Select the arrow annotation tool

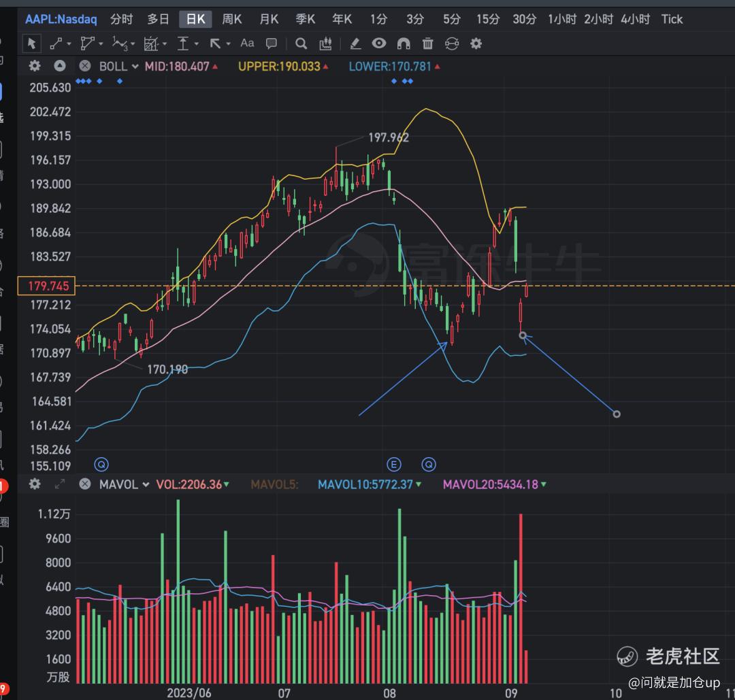[215, 44]
